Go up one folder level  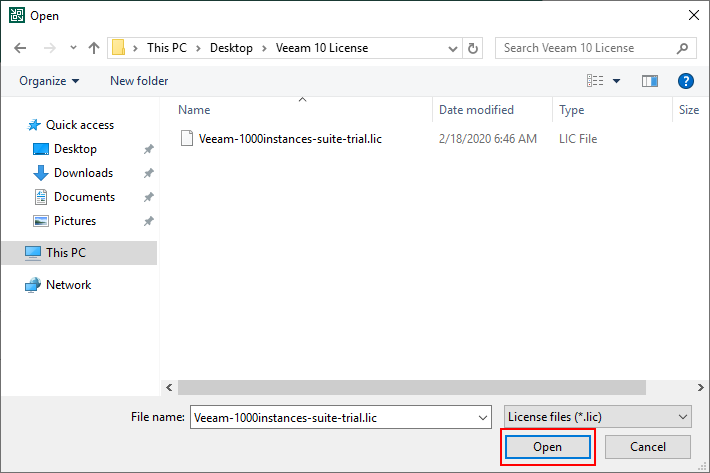pyautogui.click(x=94, y=48)
